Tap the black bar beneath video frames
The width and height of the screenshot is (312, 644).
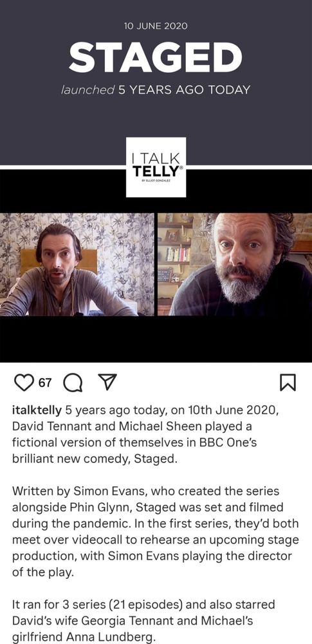click(156, 339)
